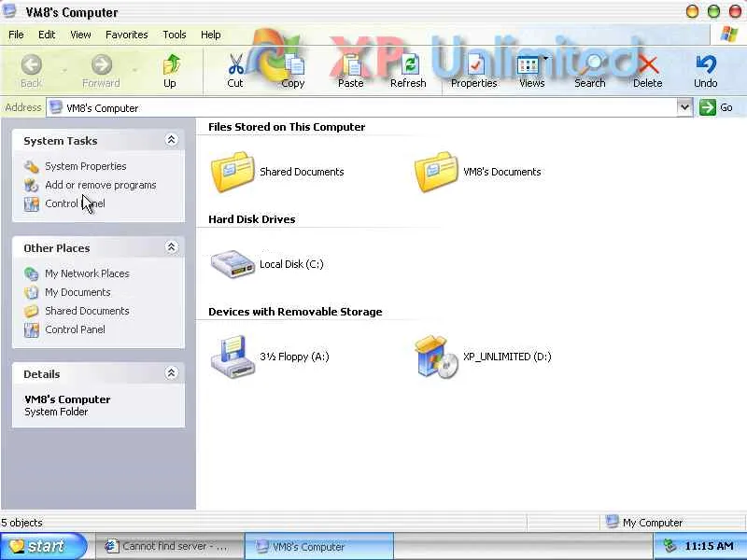This screenshot has width=747, height=560.
Task: Open the Address bar dropdown arrow
Action: pyautogui.click(x=684, y=107)
